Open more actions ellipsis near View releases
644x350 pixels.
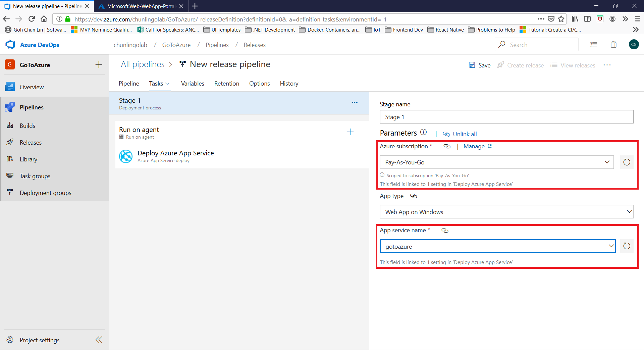(607, 65)
